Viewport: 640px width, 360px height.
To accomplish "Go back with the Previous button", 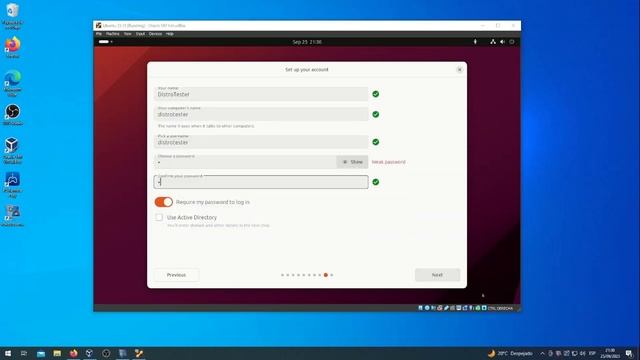I will [176, 275].
